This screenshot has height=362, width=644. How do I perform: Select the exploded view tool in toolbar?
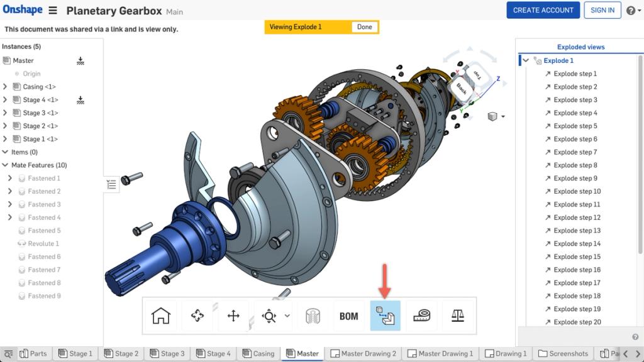[x=386, y=315]
